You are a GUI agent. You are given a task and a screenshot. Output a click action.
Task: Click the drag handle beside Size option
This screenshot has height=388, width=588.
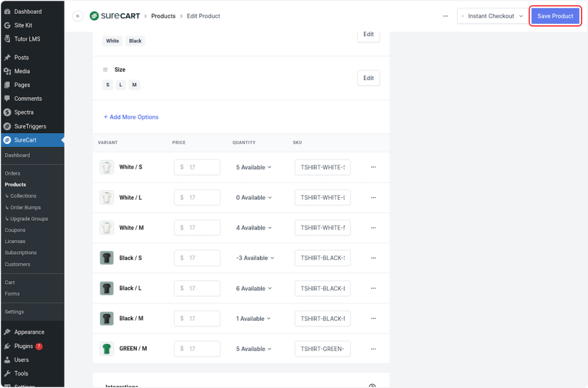[105, 70]
